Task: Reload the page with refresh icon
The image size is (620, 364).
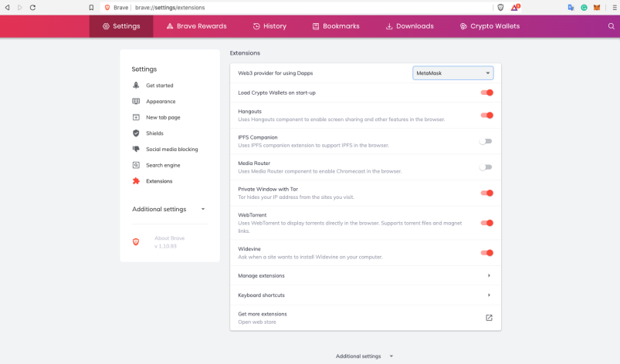Action: point(33,8)
